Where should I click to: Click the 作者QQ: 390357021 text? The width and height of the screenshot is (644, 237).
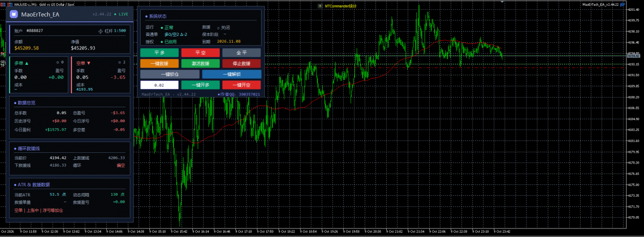(x=238, y=94)
